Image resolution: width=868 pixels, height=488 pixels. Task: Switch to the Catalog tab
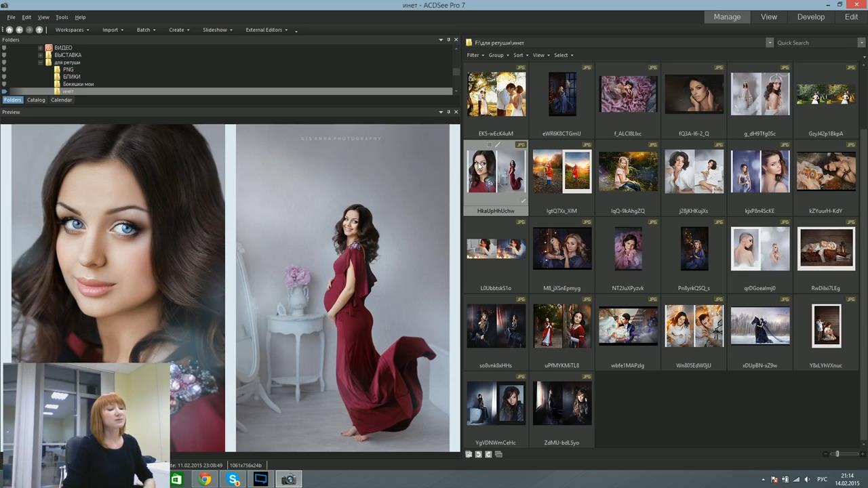click(x=36, y=100)
